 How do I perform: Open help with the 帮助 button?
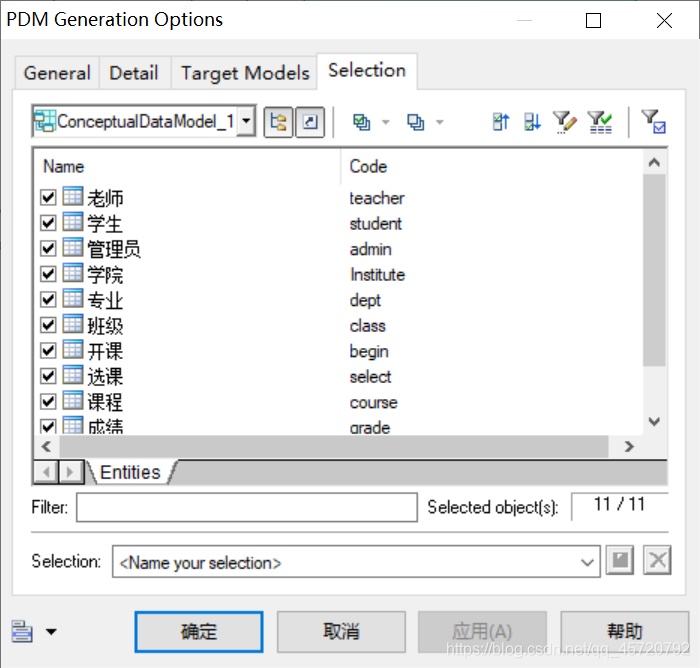(625, 632)
